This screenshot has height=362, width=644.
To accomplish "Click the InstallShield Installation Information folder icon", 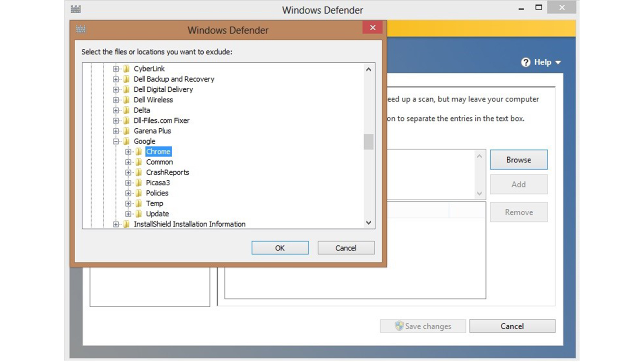I will click(126, 224).
